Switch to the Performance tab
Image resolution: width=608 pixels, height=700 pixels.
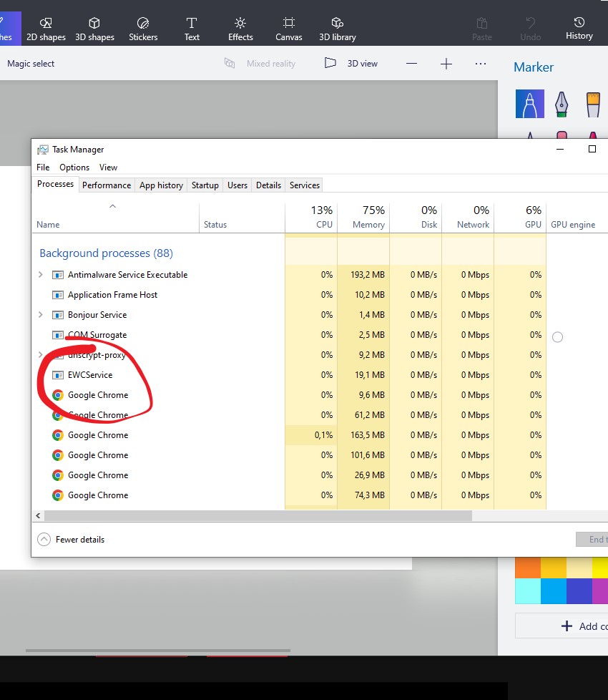[107, 185]
